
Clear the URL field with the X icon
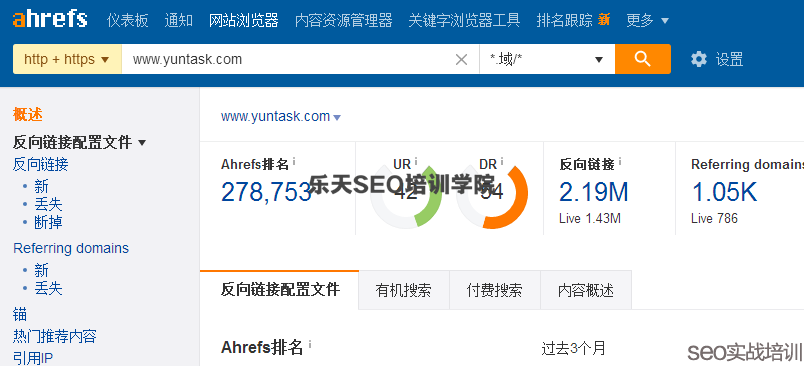tap(461, 59)
